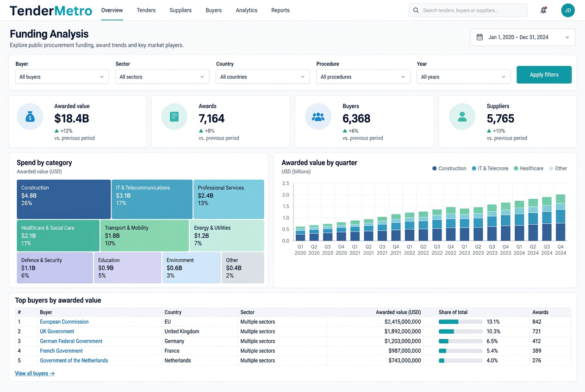585x392 pixels.
Task: Open the Country filter dropdown
Action: click(x=262, y=77)
